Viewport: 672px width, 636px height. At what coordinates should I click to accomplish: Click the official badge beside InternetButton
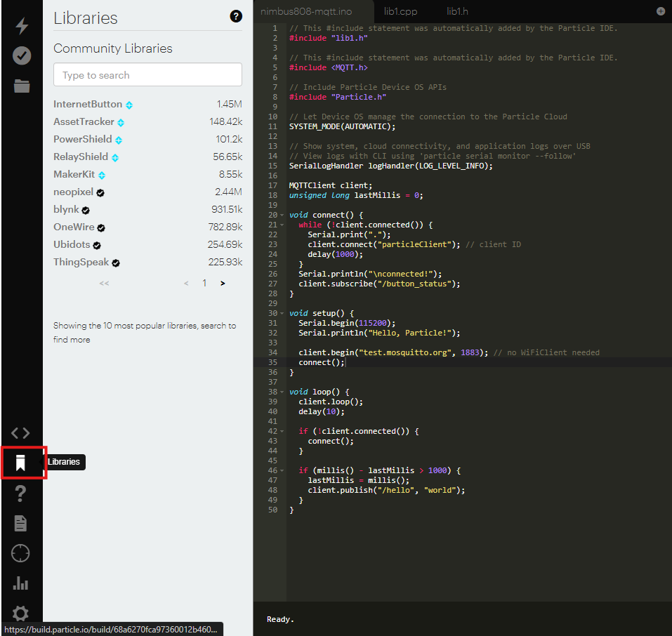pyautogui.click(x=129, y=105)
